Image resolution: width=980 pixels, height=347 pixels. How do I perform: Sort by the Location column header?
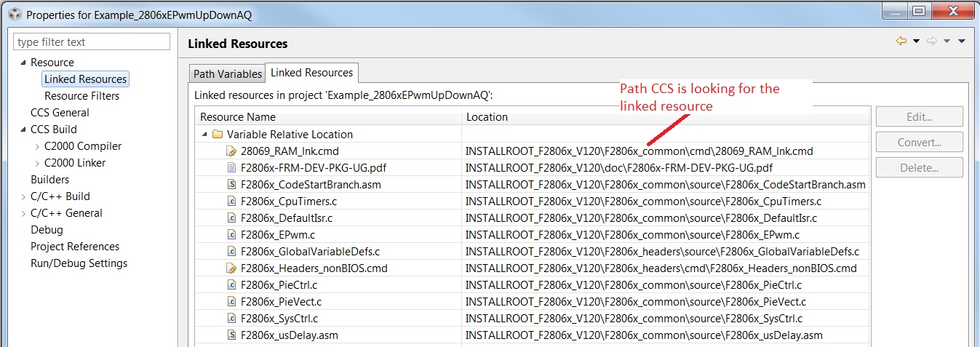(x=666, y=116)
